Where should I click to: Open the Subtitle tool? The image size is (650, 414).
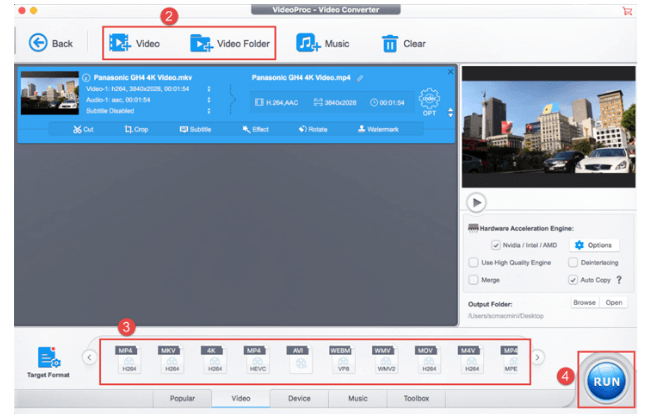tap(195, 129)
